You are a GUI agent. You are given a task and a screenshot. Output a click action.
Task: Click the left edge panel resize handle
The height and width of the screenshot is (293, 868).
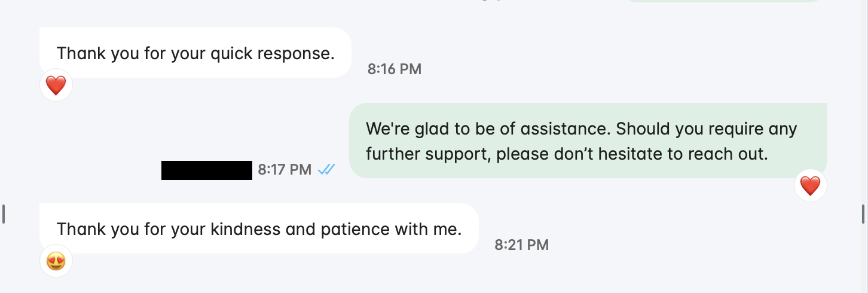pos(4,213)
